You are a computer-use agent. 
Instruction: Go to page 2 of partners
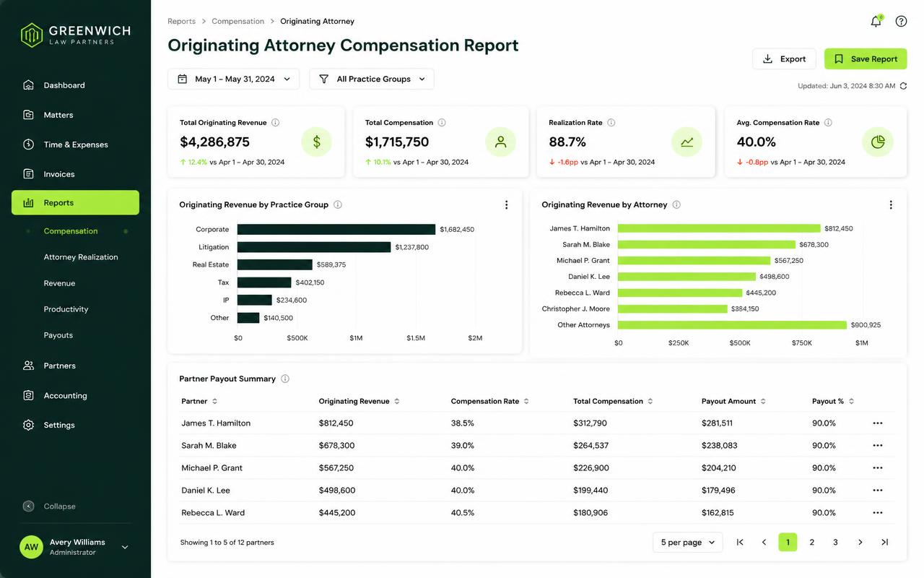(811, 542)
